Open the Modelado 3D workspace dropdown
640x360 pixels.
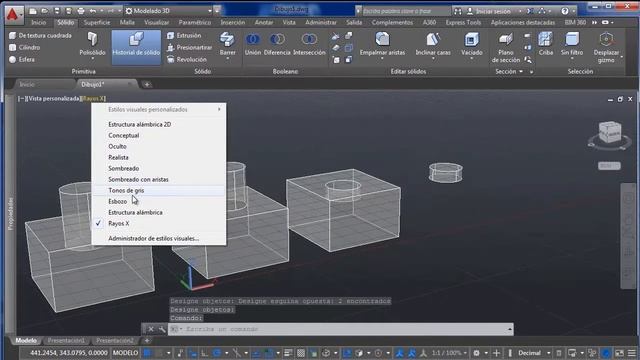tap(169, 11)
